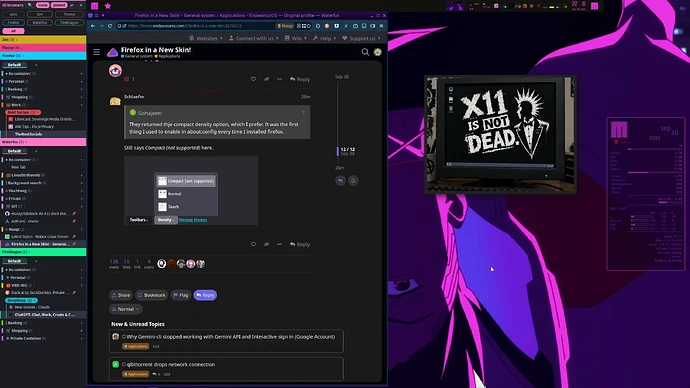Click the topic timeline scroller handle

(x=338, y=151)
